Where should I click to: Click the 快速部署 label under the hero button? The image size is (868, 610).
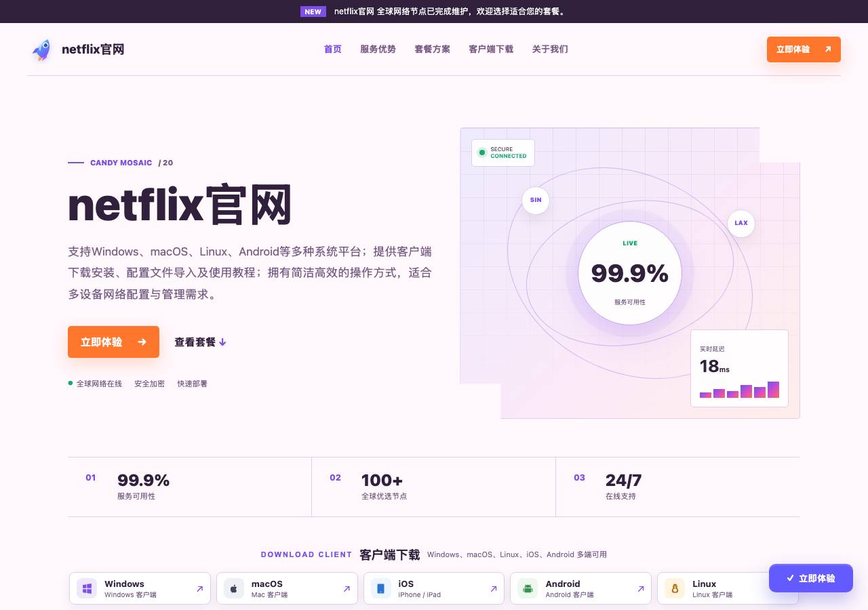193,384
